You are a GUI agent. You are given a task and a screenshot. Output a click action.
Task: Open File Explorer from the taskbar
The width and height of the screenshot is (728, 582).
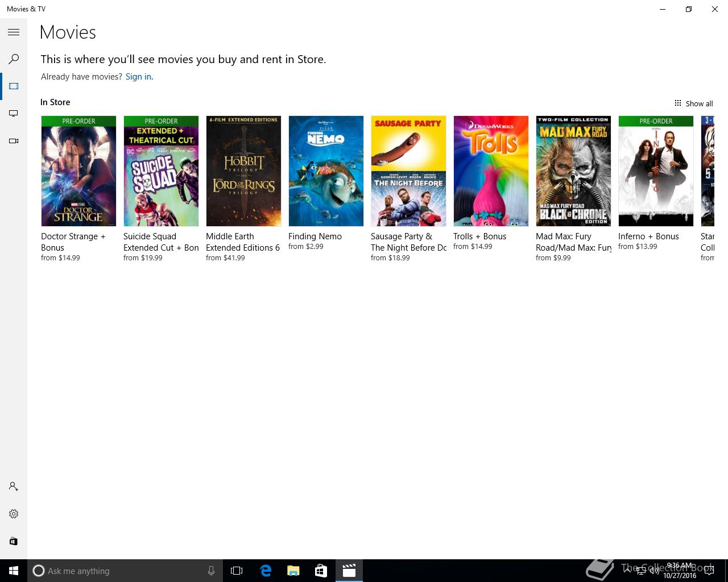click(x=293, y=571)
